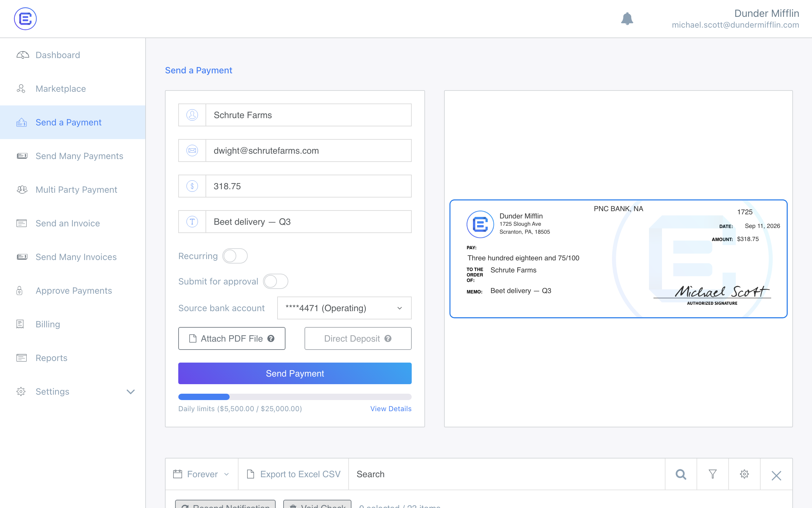
Task: Click the payee person icon
Action: 192,115
